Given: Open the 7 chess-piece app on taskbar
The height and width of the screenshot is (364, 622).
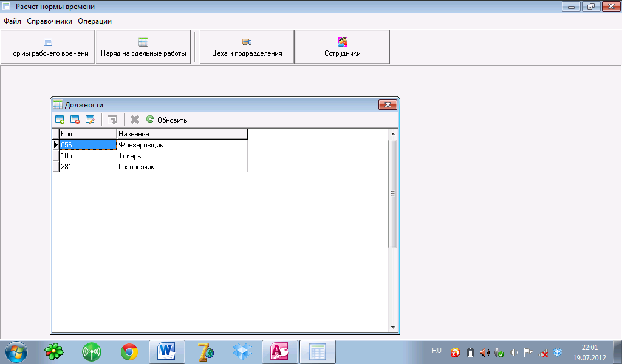Looking at the screenshot, I should point(205,352).
